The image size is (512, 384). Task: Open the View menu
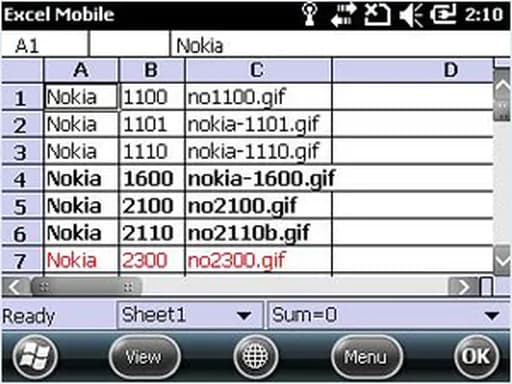click(144, 357)
